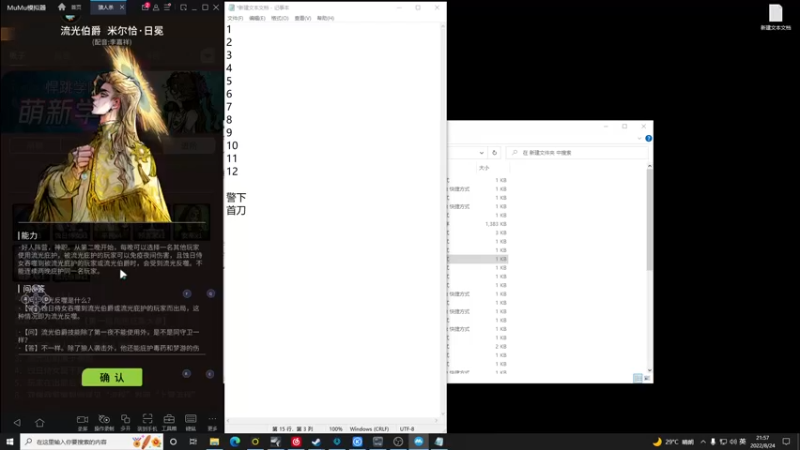Viewport: 800px width, 450px height.
Task: Open Notepad 查看(V) menu
Action: pos(303,18)
